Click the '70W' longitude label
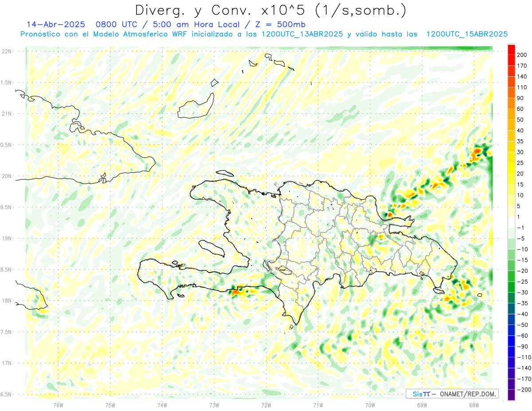This screenshot has height=411, width=532. coord(370,405)
